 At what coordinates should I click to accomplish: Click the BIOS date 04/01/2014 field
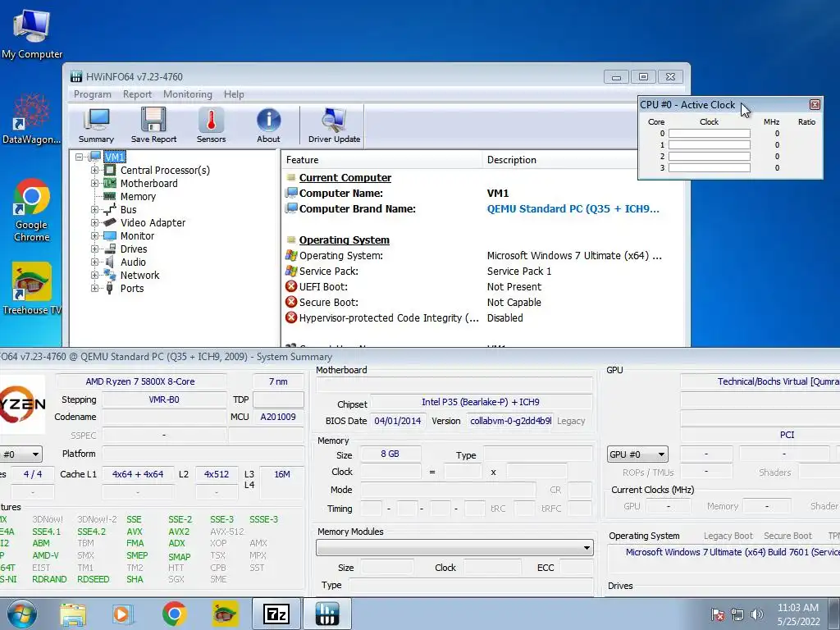click(x=398, y=421)
